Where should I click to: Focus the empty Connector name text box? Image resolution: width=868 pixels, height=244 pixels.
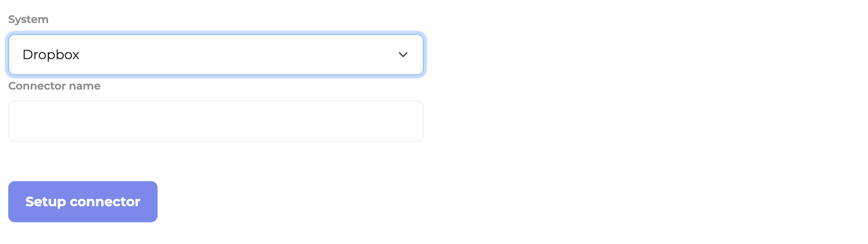pyautogui.click(x=216, y=121)
